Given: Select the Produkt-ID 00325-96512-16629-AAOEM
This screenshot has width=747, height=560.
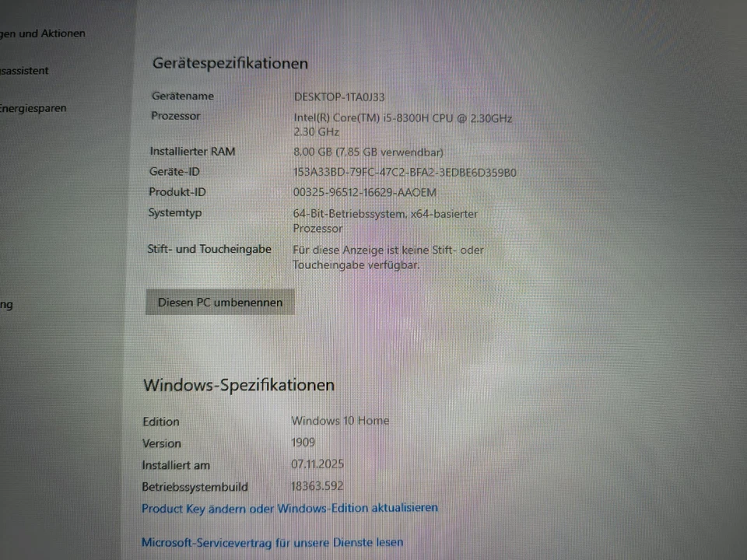Looking at the screenshot, I should [366, 192].
